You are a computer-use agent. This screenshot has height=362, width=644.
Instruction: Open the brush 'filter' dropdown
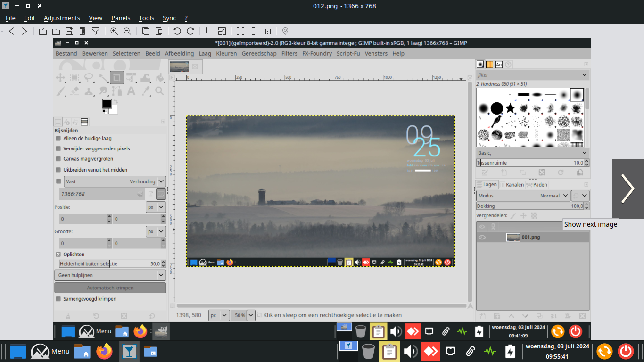[x=585, y=75]
